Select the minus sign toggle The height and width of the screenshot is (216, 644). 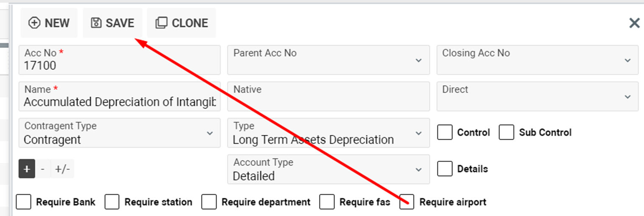click(x=42, y=169)
